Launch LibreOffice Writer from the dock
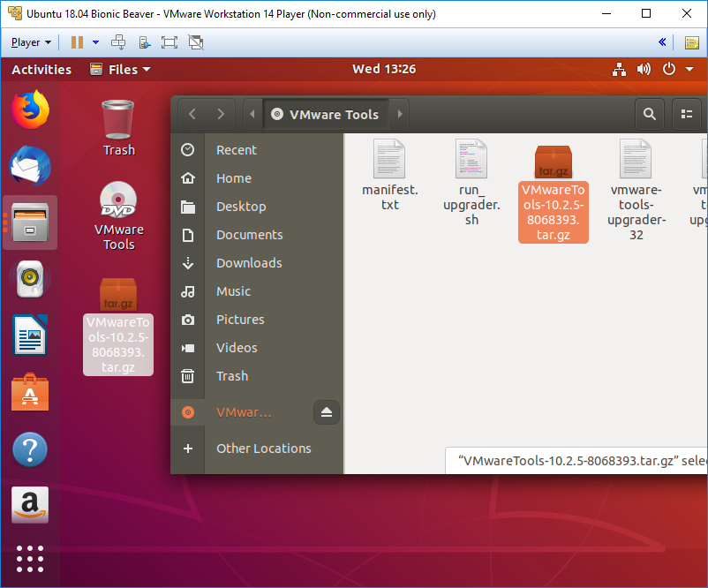The image size is (708, 588). (x=30, y=335)
